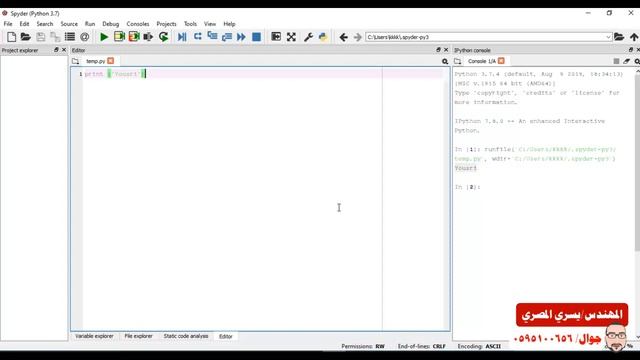The width and height of the screenshot is (640, 360).
Task: Click the debugger Step into icon
Action: [212, 36]
